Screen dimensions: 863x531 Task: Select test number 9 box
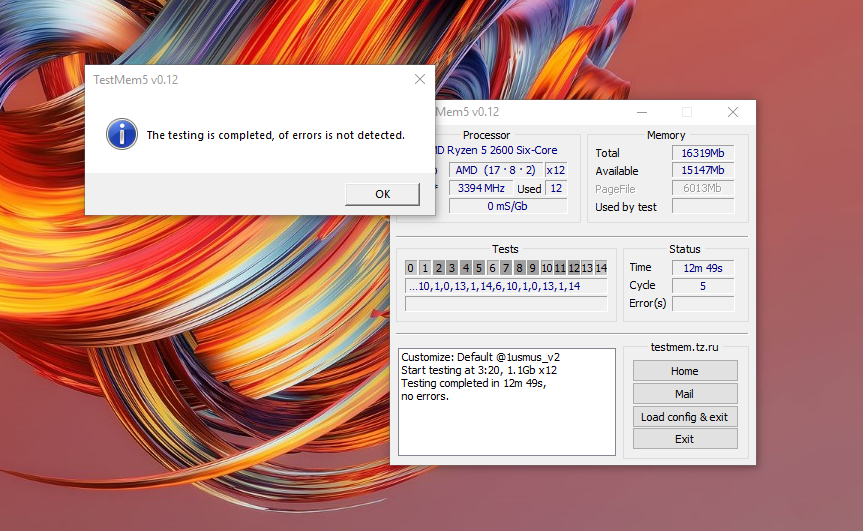532,268
